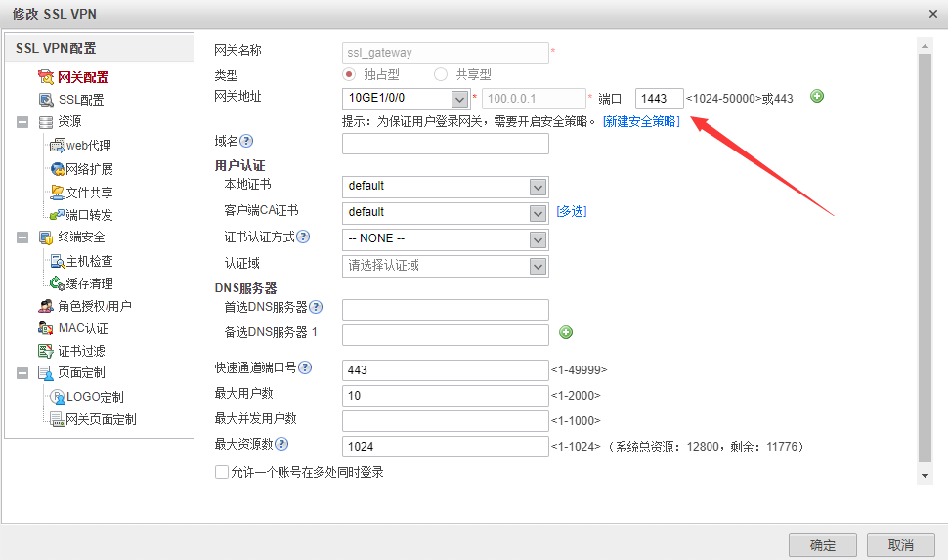The height and width of the screenshot is (560, 948).
Task: Select the 共享型 radio button
Action: tap(441, 74)
